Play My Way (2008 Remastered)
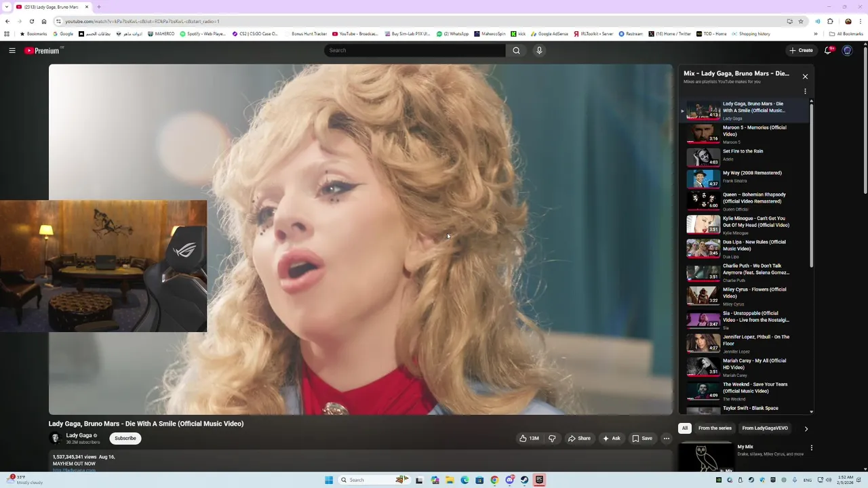The width and height of the screenshot is (868, 488). pyautogui.click(x=745, y=179)
